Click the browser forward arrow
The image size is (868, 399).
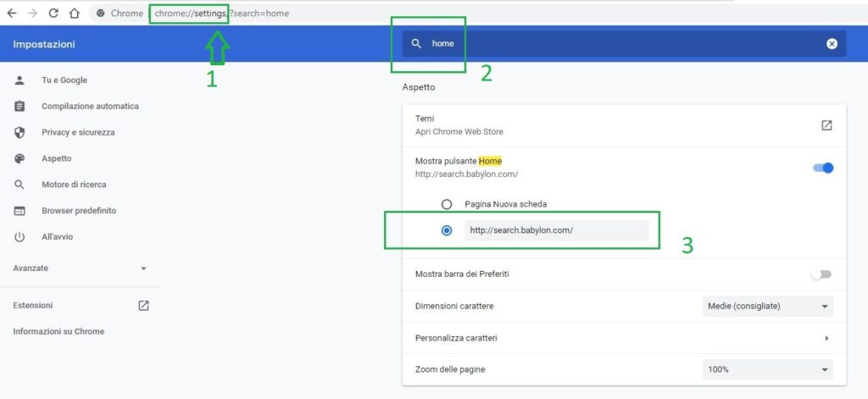point(32,14)
